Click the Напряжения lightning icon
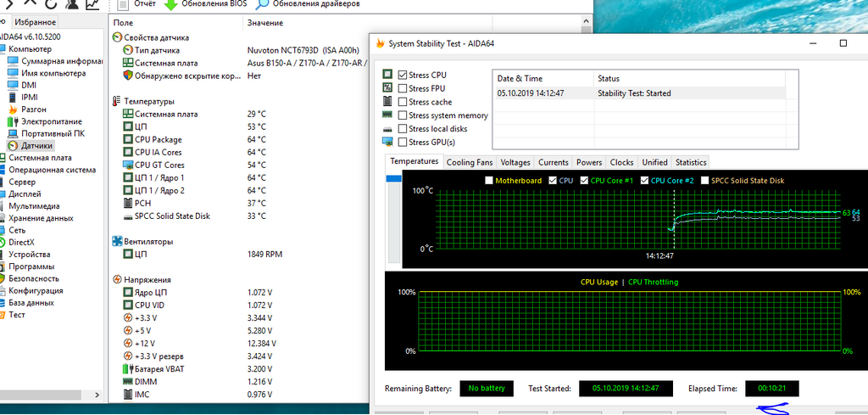868x415 pixels. (117, 280)
